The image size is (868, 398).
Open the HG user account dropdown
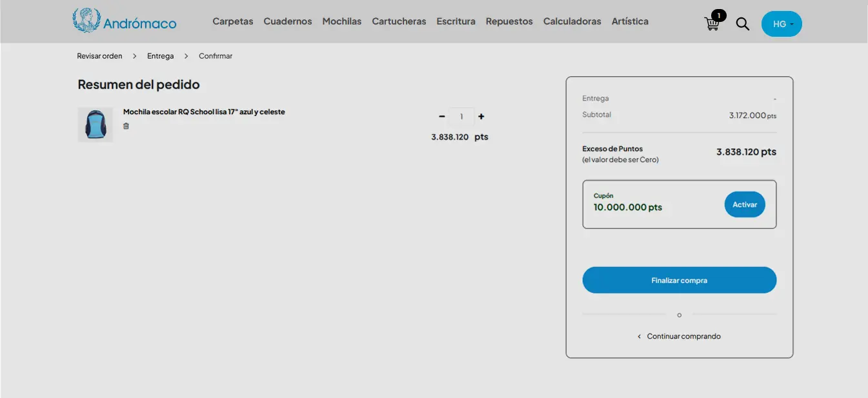coord(782,24)
